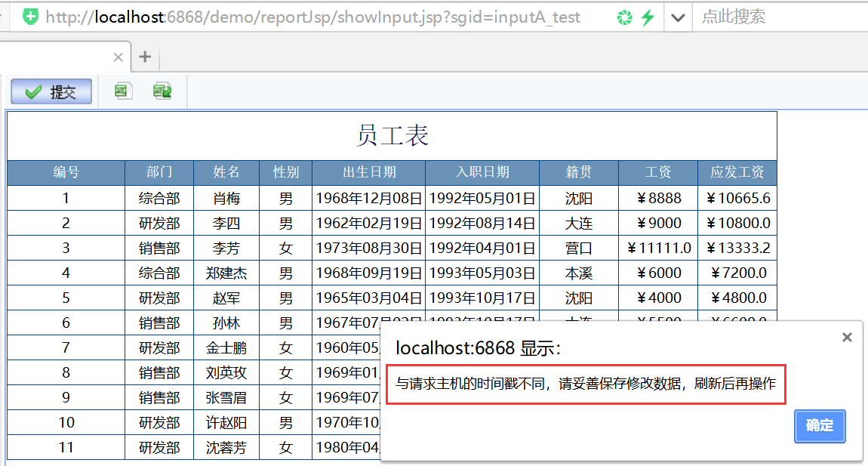Click the green shield icon in address bar
868x466 pixels.
pos(30,17)
